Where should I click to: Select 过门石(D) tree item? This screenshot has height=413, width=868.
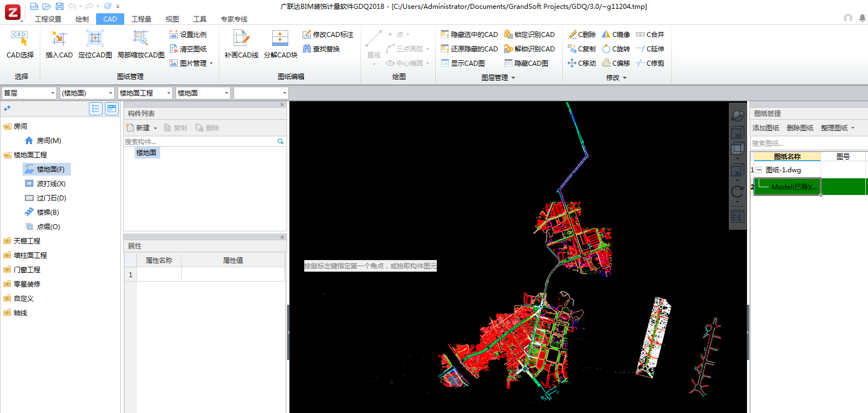pyautogui.click(x=45, y=198)
